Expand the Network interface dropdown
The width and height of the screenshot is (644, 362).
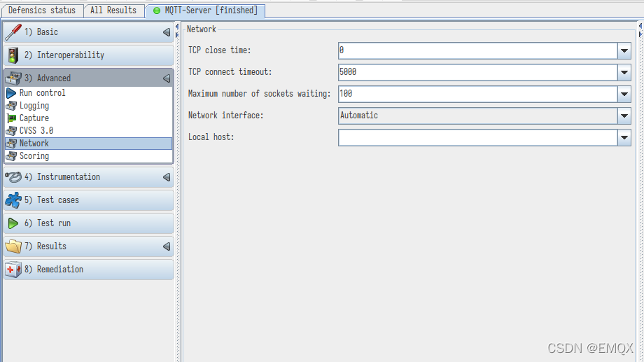[624, 116]
